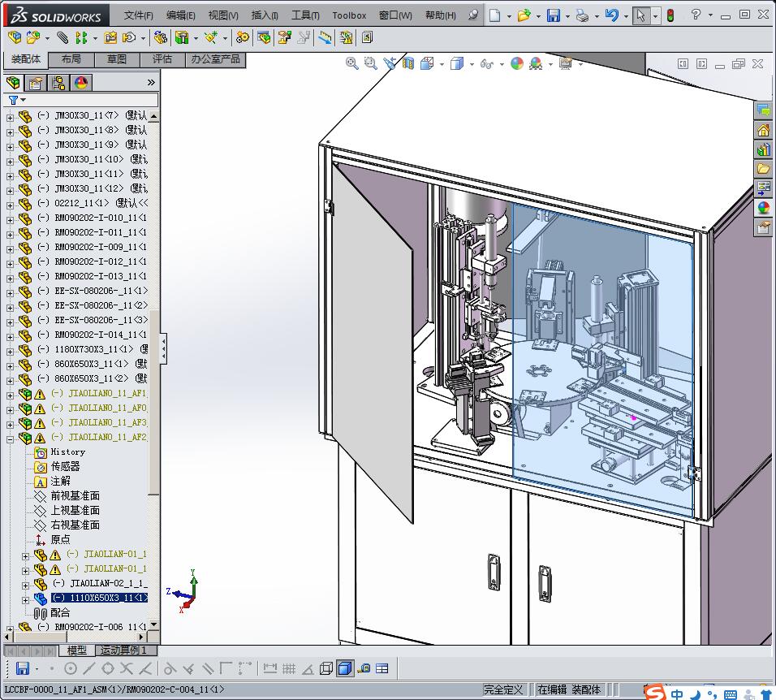Expand the JM30X30_11<7> tree node
Image resolution: width=776 pixels, height=700 pixels.
coord(10,116)
